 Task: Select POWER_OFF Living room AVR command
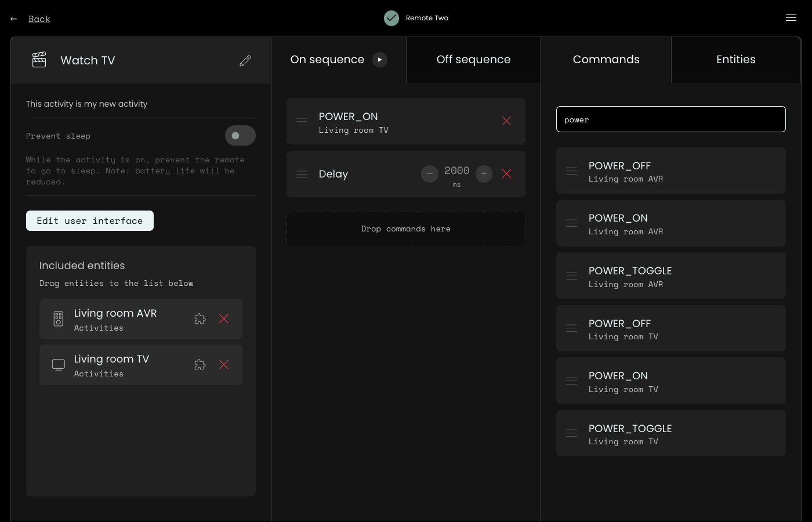point(671,171)
